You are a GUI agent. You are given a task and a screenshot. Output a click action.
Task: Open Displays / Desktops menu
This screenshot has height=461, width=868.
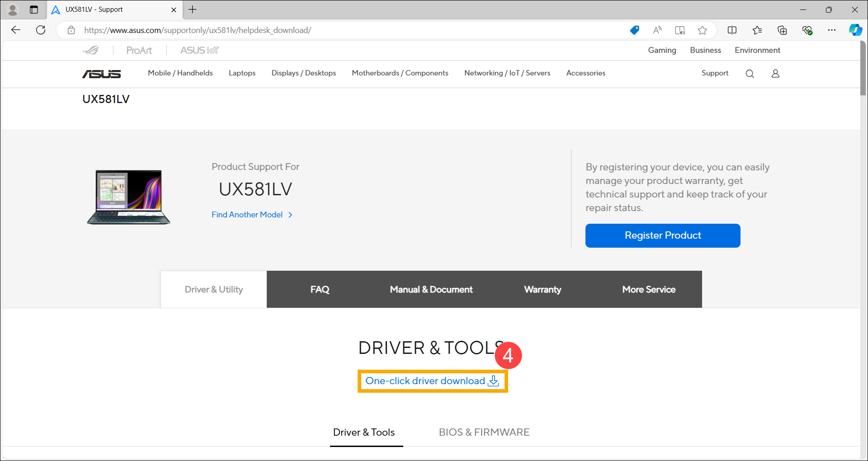304,73
